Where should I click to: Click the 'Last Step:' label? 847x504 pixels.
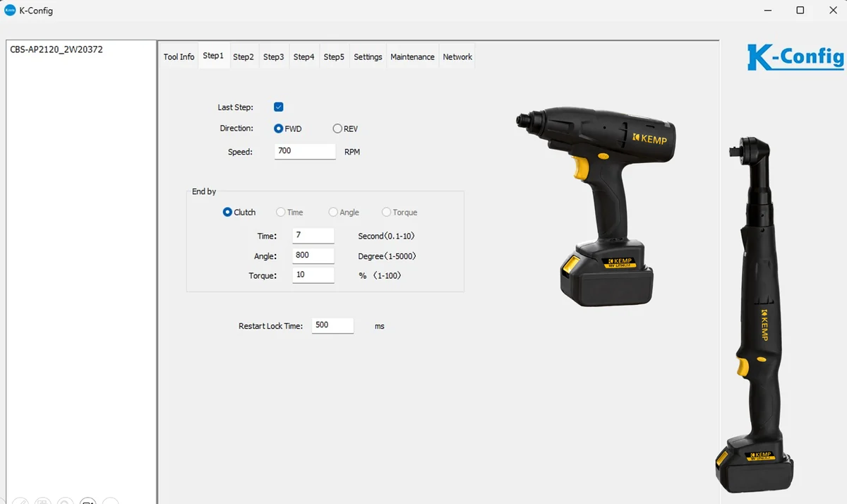[235, 107]
